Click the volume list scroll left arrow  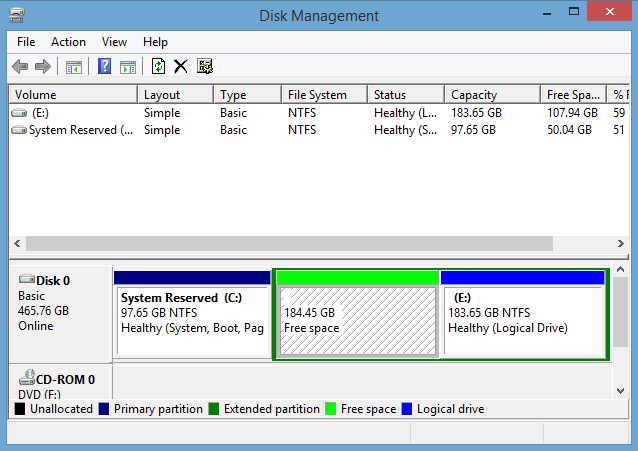tap(17, 244)
